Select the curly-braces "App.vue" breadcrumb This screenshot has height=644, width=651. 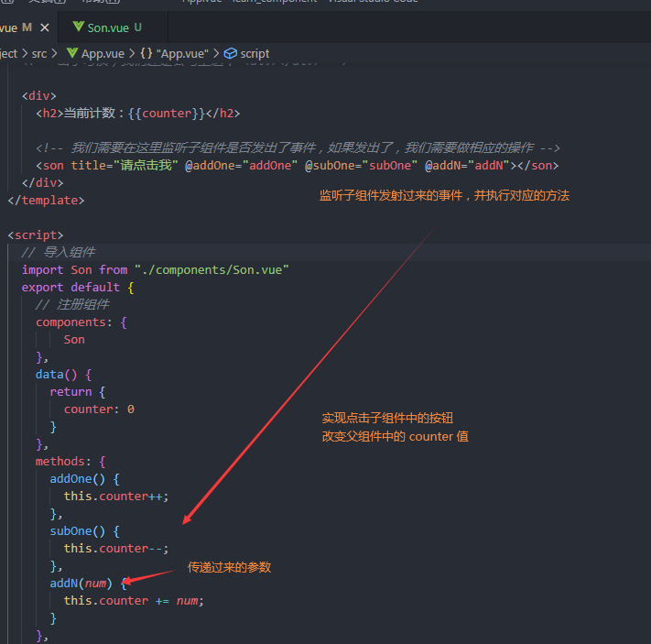174,54
